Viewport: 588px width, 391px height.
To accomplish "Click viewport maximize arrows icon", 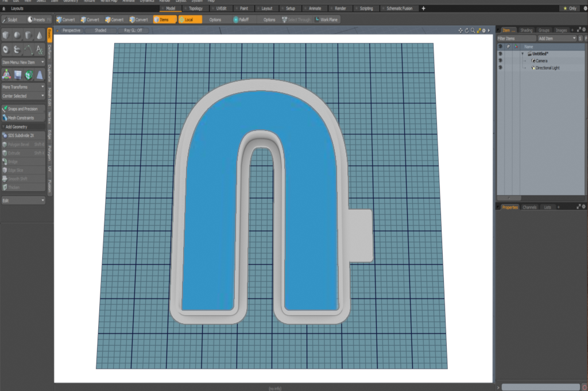I will 478,30.
